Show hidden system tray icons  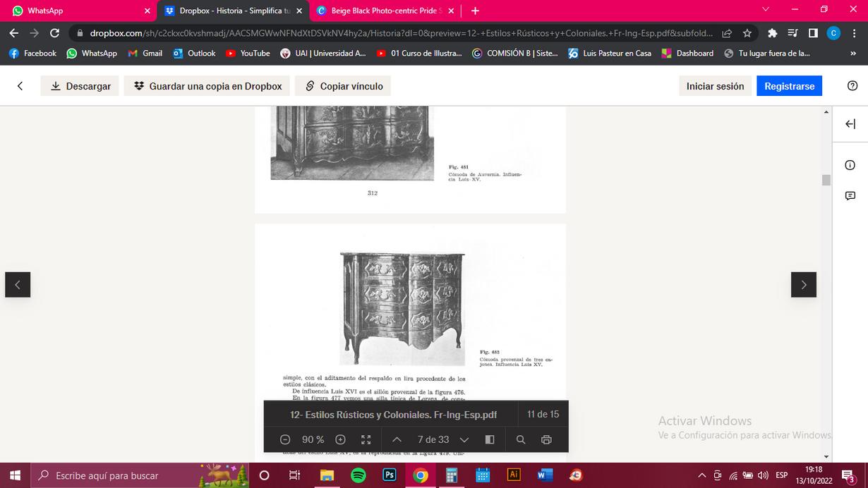(x=701, y=475)
